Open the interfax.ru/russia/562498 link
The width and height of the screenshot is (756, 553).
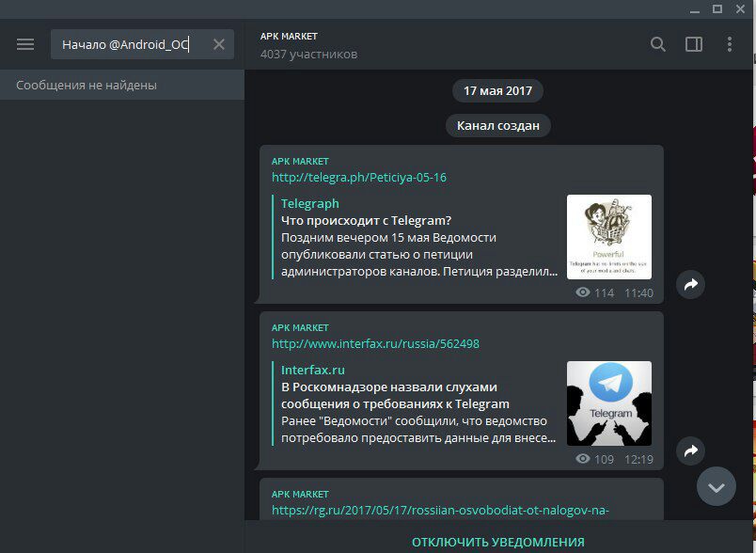[x=375, y=344]
